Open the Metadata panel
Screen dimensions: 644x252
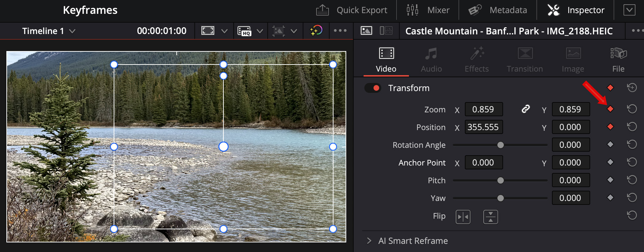tap(498, 10)
